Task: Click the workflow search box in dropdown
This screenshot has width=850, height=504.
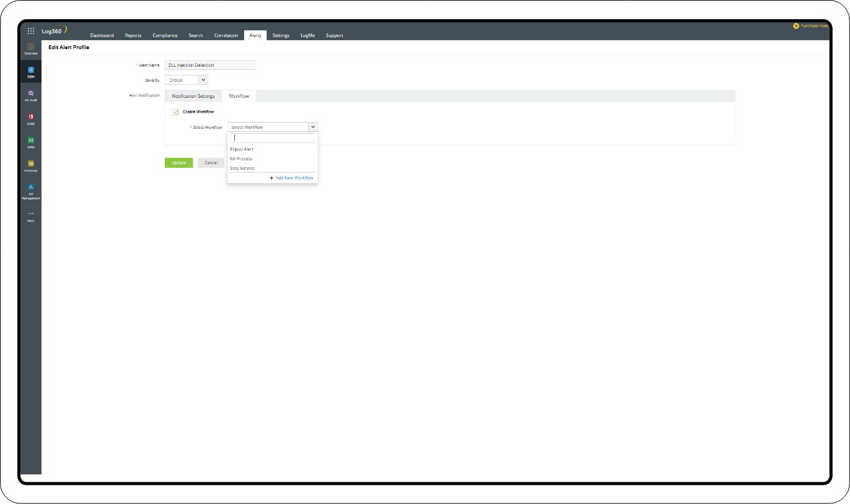Action: point(273,138)
